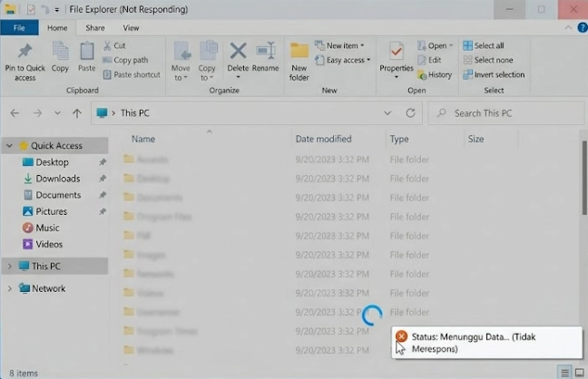
Task: Click Select all
Action: coord(484,45)
